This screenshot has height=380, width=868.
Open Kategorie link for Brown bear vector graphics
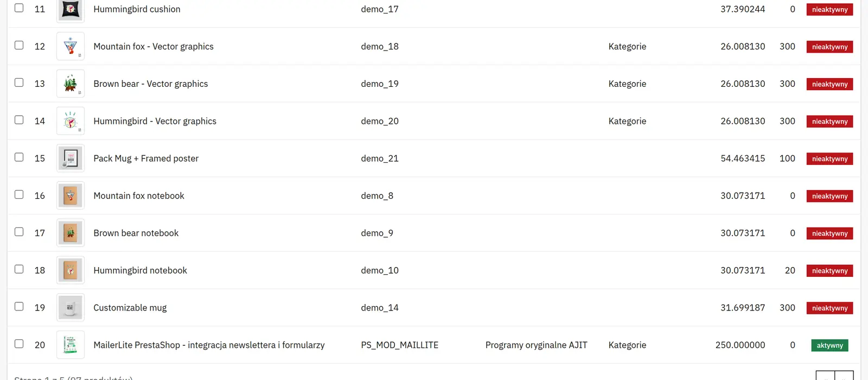(x=627, y=84)
